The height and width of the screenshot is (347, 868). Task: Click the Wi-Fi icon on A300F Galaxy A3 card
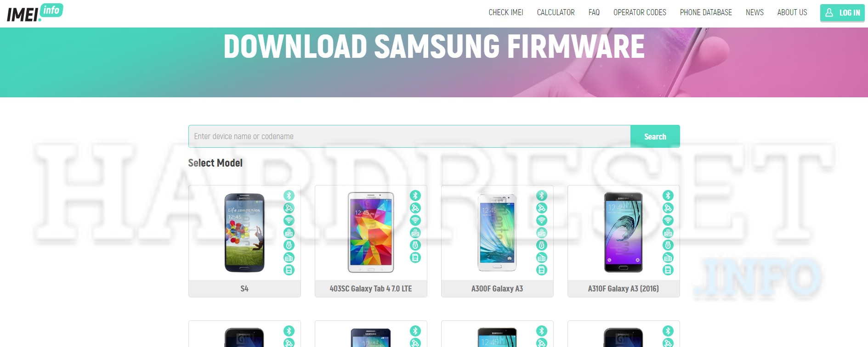(x=542, y=220)
